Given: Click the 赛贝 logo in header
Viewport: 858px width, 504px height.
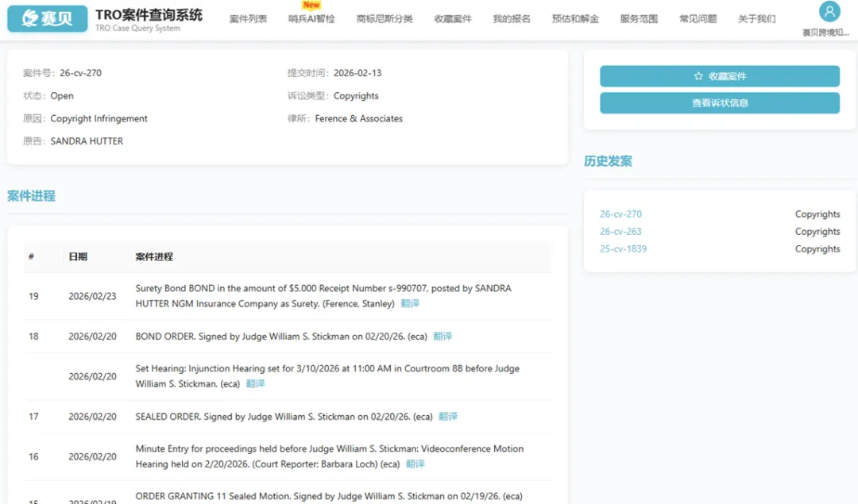Looking at the screenshot, I should pos(47,18).
